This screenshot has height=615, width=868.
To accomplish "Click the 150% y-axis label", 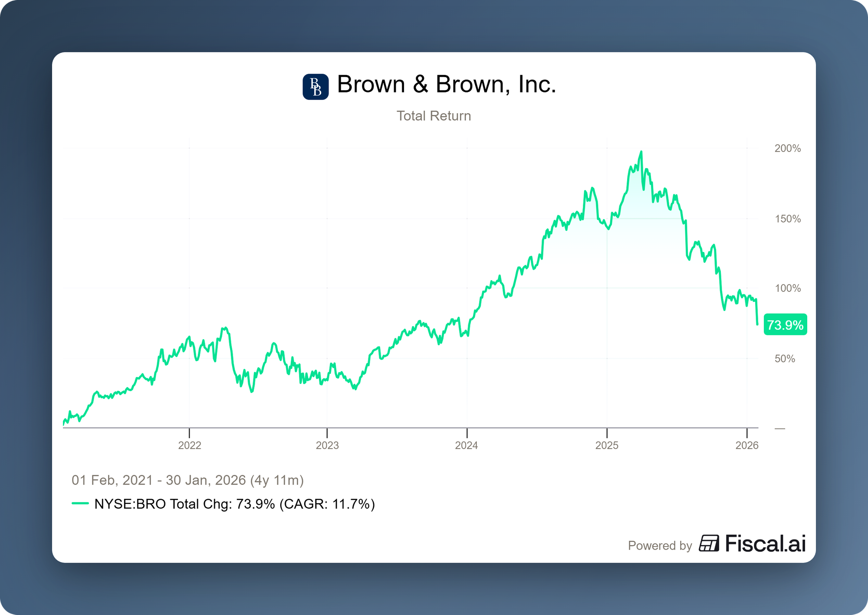I will 787,219.
